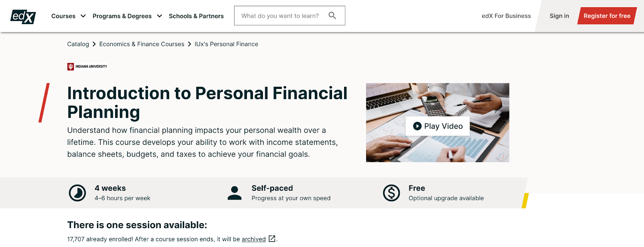The height and width of the screenshot is (247, 644).
Task: Open the Courses menu
Action: 63,16
